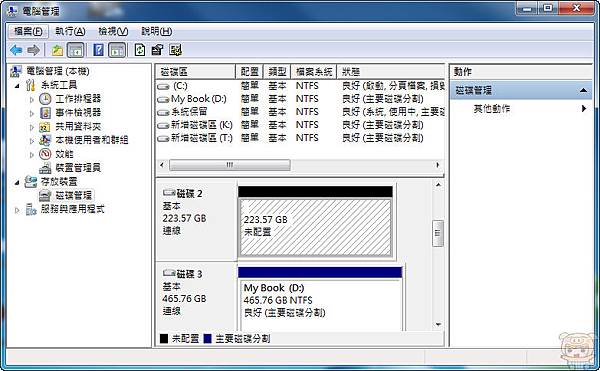The width and height of the screenshot is (600, 371).
Task: Sort by the 磁碟區 column header
Action: [196, 72]
